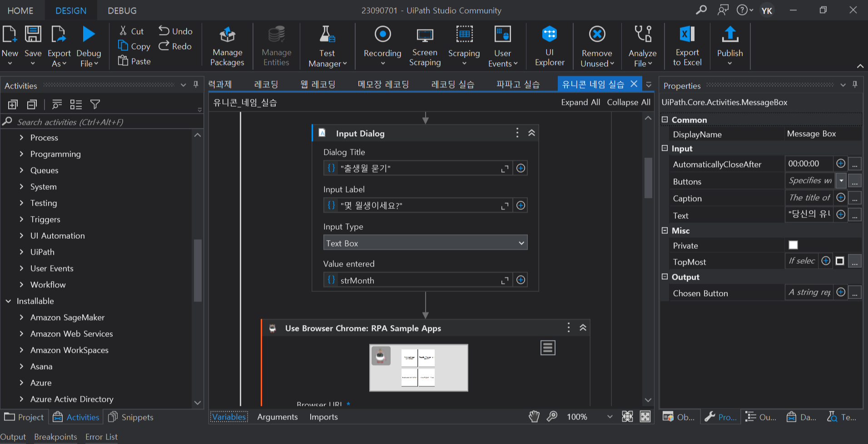Open the Variables panel

[228, 417]
